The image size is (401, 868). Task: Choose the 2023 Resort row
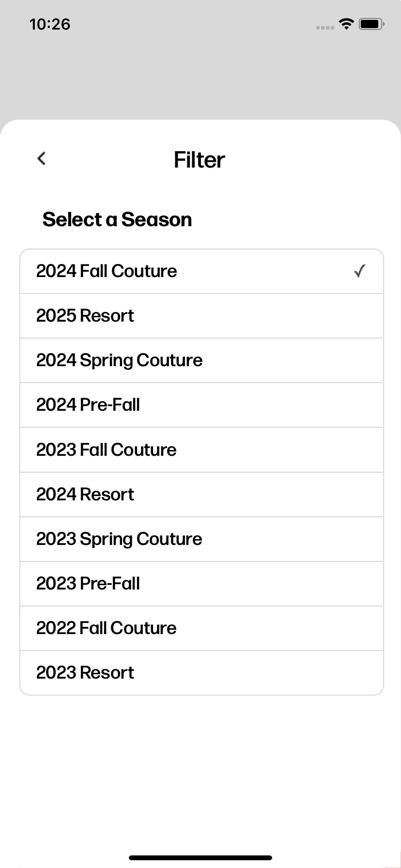201,673
